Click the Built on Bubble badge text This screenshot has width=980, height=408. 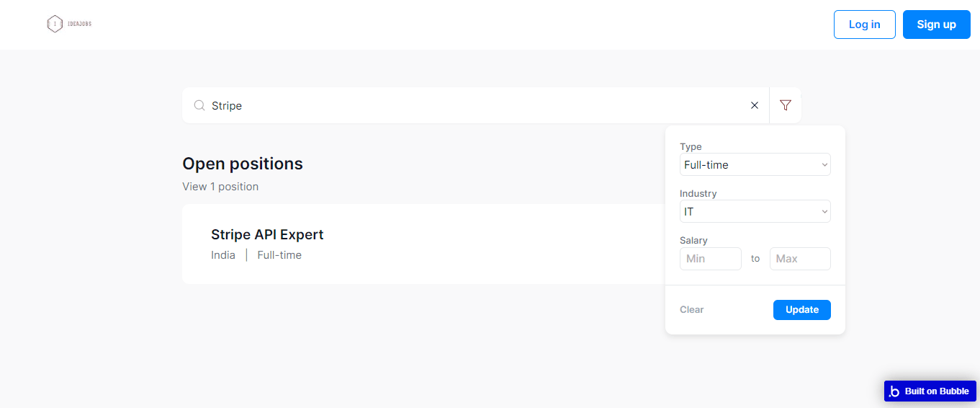[937, 391]
